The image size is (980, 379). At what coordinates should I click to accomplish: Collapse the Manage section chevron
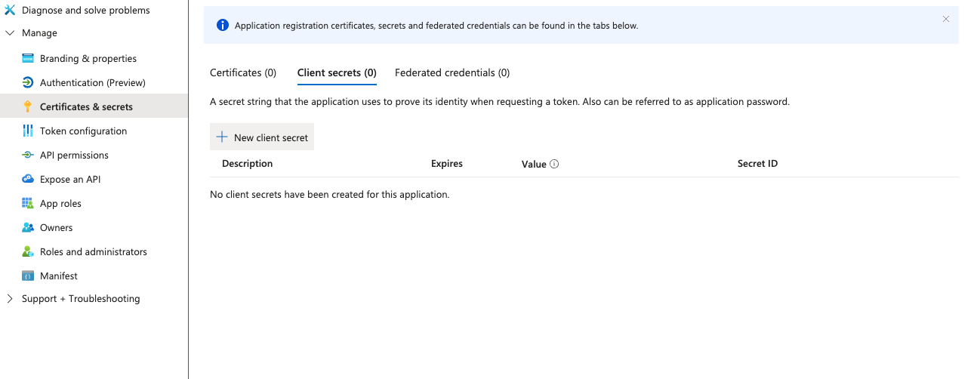click(x=10, y=33)
